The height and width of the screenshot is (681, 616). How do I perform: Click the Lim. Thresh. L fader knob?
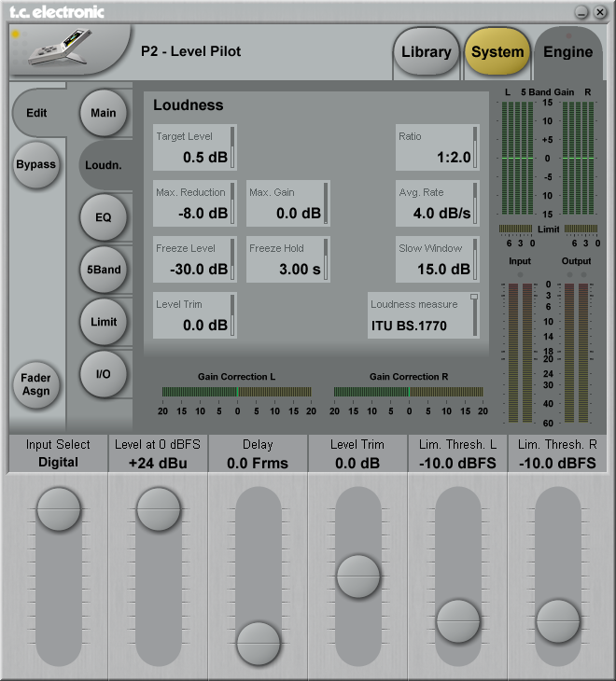[x=458, y=621]
